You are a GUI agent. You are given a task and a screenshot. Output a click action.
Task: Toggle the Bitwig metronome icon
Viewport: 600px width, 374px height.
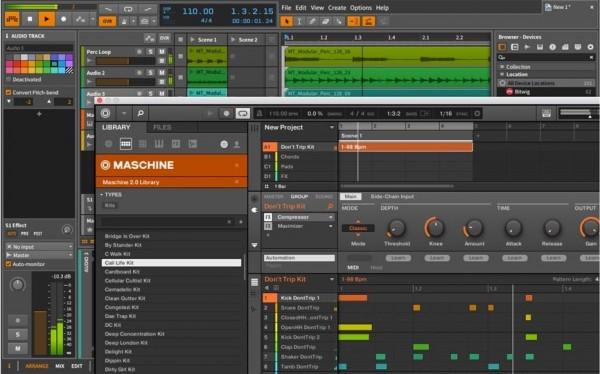tap(124, 21)
